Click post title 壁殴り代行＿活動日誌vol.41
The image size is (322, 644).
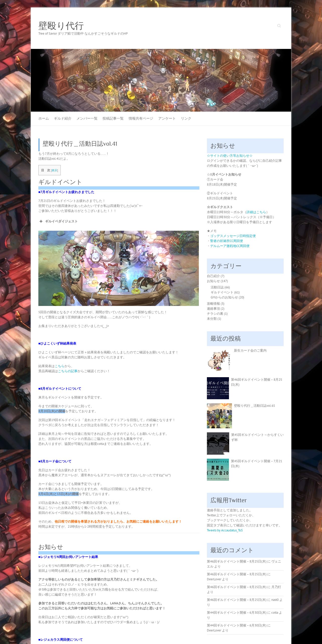point(80,144)
